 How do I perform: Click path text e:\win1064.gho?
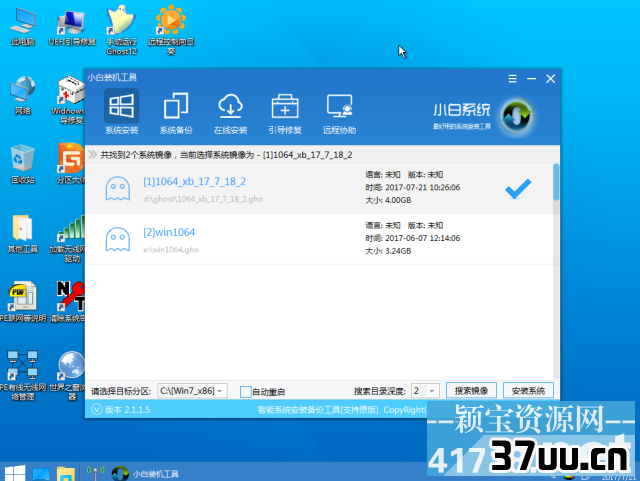(x=171, y=249)
